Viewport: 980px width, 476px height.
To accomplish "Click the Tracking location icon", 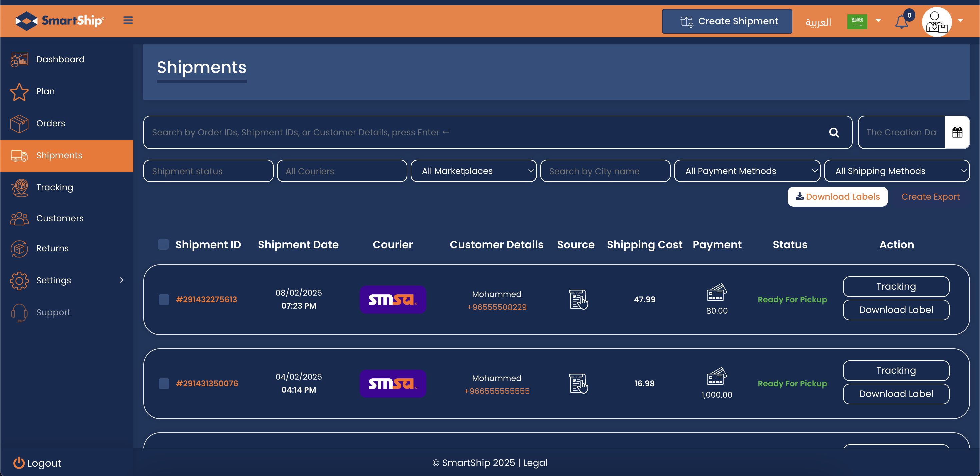I will click(19, 187).
